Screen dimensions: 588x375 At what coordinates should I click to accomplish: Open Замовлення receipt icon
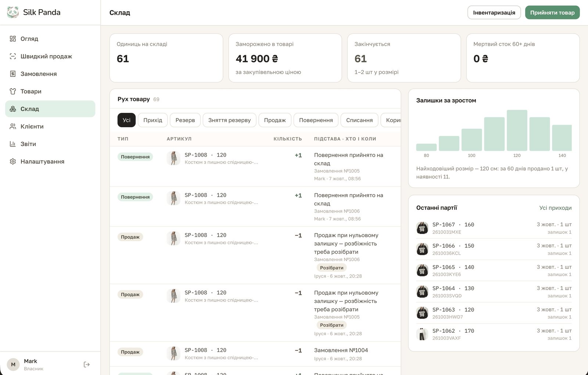click(13, 74)
